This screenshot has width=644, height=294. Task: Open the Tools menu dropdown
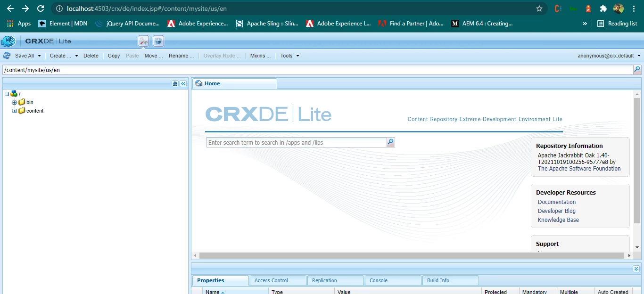289,56
